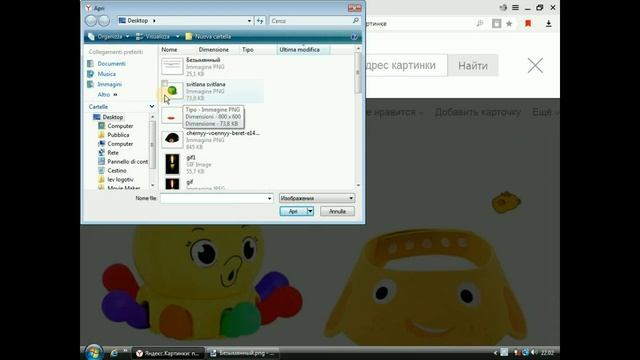Select the gif1 GIF image thumbnail
Image resolution: width=640 pixels, height=360 pixels.
(x=172, y=164)
